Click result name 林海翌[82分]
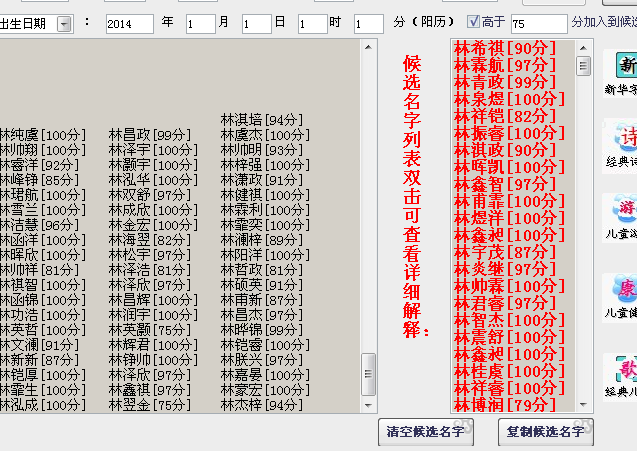 150,240
